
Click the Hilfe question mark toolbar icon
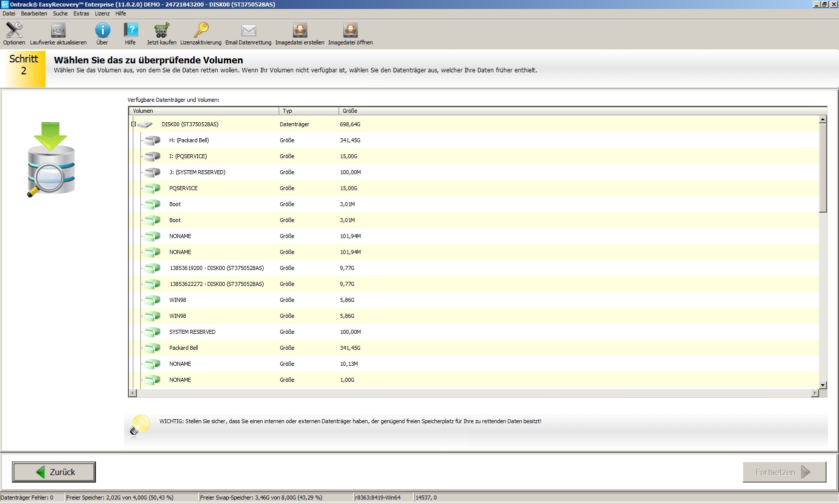tap(130, 30)
